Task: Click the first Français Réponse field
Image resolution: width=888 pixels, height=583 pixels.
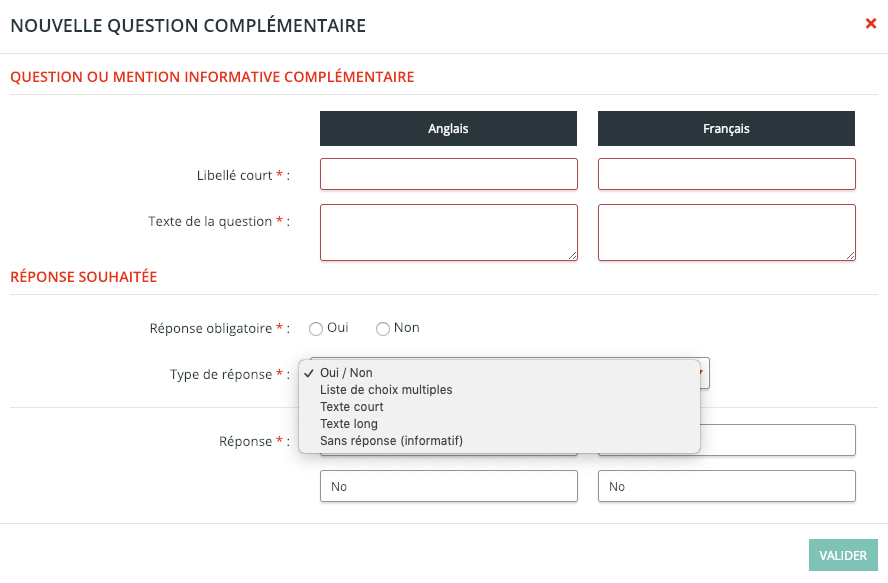Action: 780,440
